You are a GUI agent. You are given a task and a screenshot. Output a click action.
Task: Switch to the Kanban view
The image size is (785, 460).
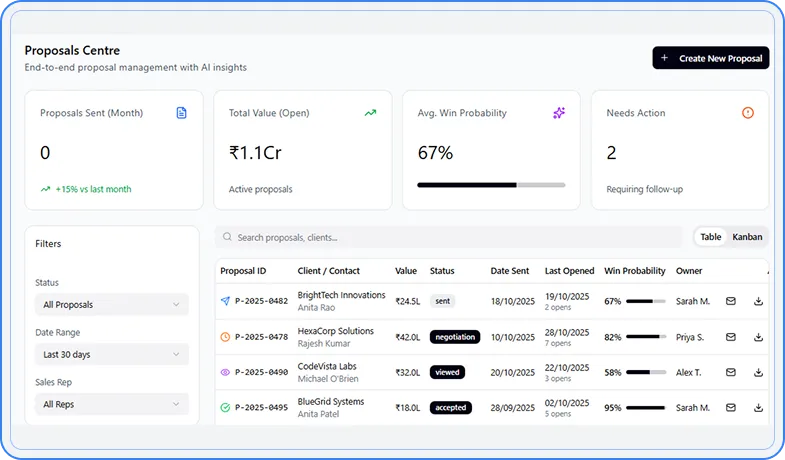(x=747, y=237)
